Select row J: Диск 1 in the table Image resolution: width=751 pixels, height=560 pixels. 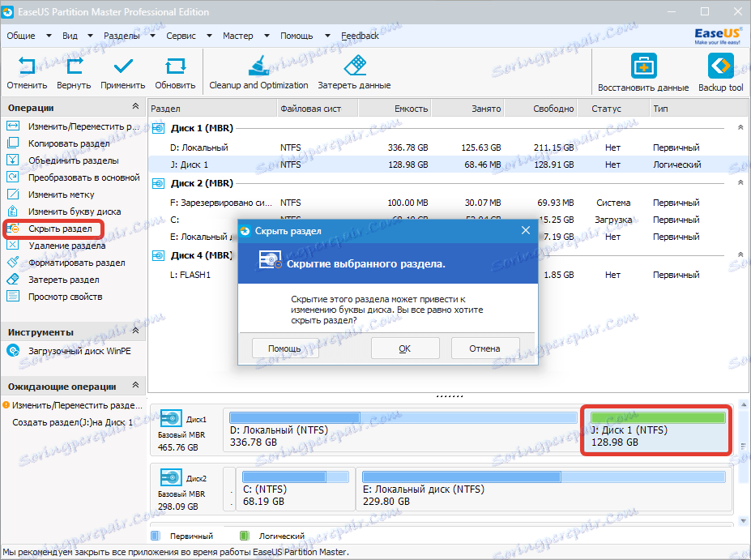[x=448, y=165]
